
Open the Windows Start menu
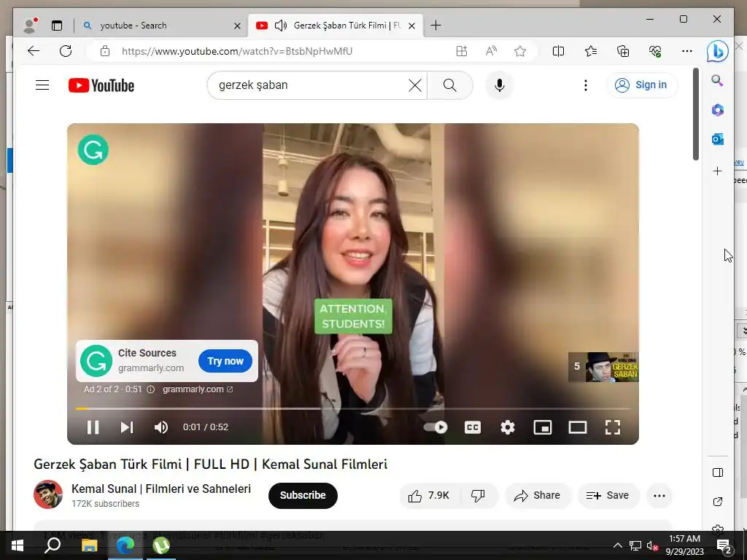click(18, 545)
